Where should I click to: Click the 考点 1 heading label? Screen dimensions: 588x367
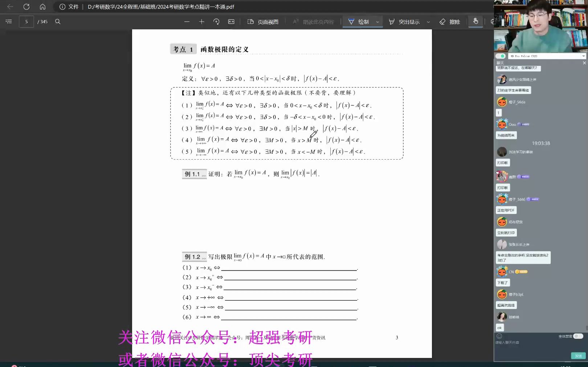pyautogui.click(x=183, y=49)
